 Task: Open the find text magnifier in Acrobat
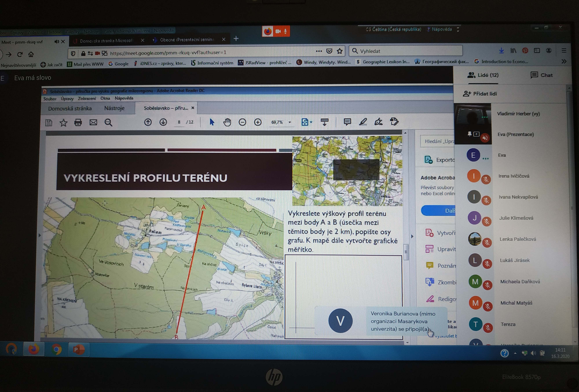pos(108,122)
